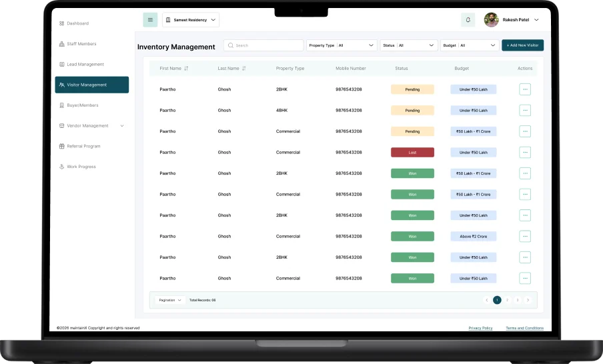Click the Lead Management sidebar icon

point(61,64)
